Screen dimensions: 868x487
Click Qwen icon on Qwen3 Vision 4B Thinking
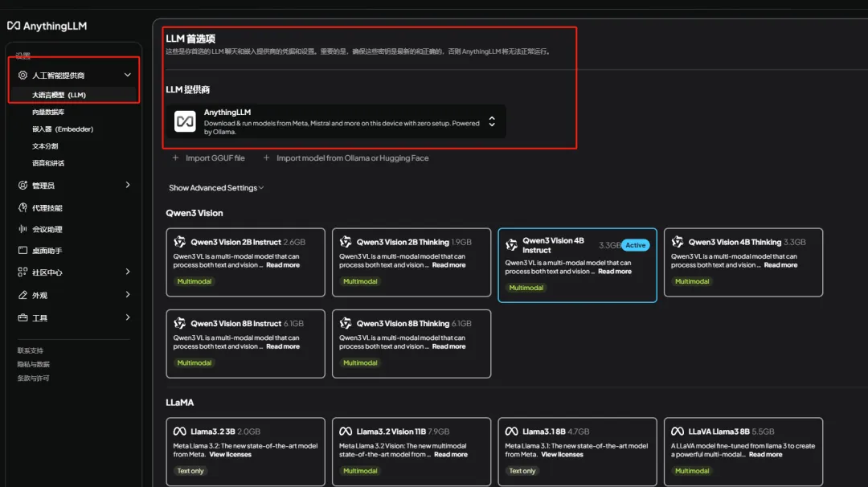(678, 242)
